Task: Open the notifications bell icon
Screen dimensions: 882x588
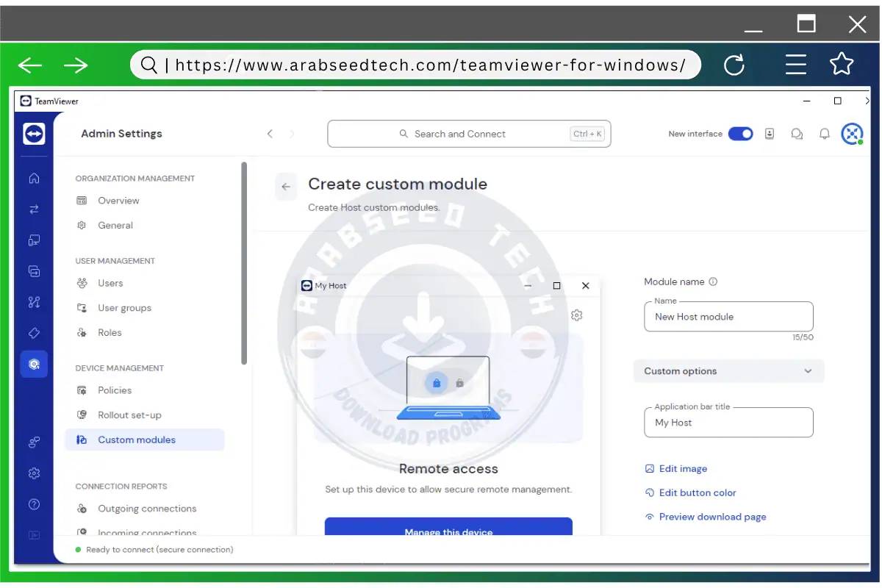Action: pos(824,133)
